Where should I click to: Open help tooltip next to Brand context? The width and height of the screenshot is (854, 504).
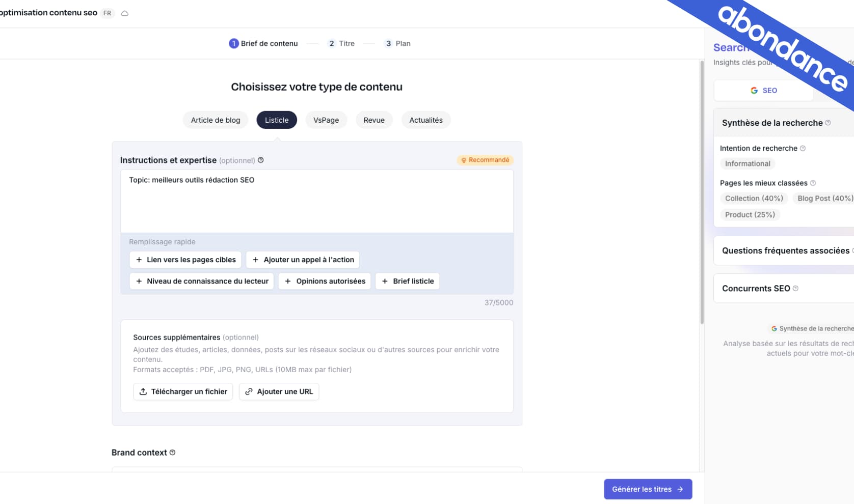[x=173, y=452]
